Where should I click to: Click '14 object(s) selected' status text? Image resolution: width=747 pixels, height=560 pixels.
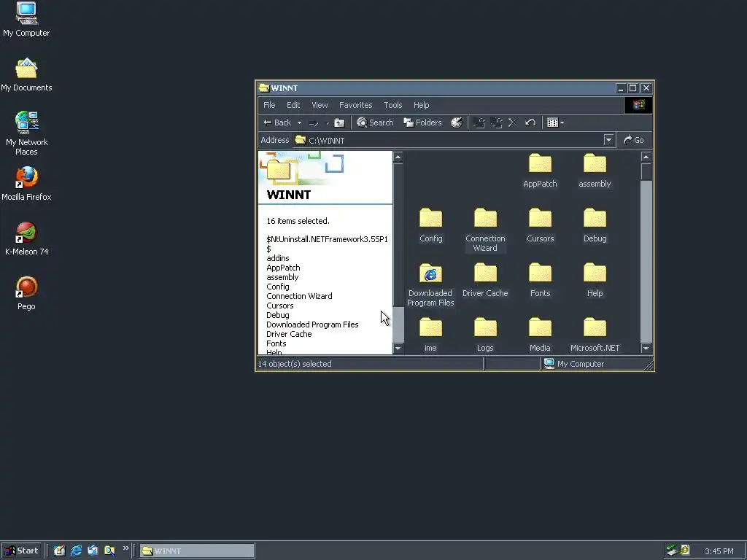pyautogui.click(x=295, y=364)
